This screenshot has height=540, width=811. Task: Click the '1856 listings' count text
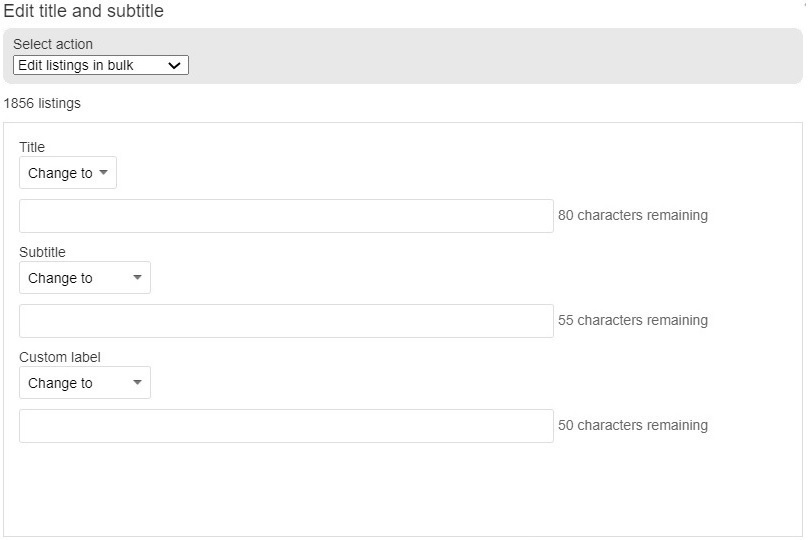coord(42,103)
